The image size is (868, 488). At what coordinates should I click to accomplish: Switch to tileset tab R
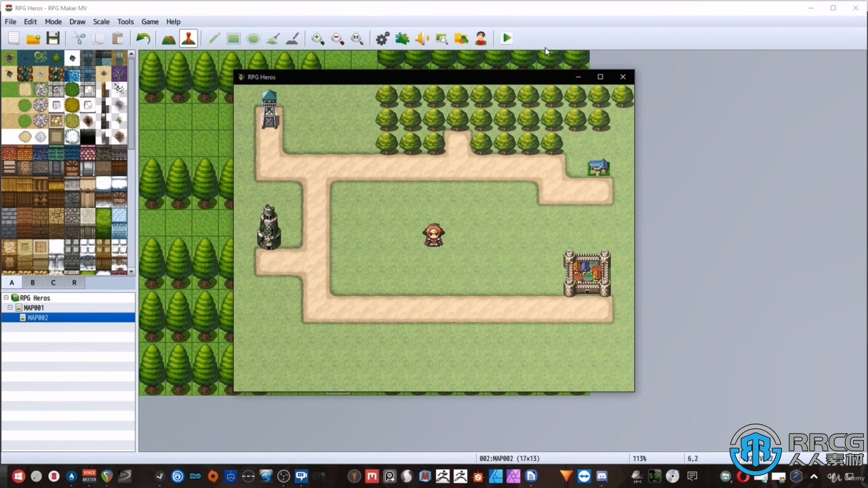[x=74, y=283]
